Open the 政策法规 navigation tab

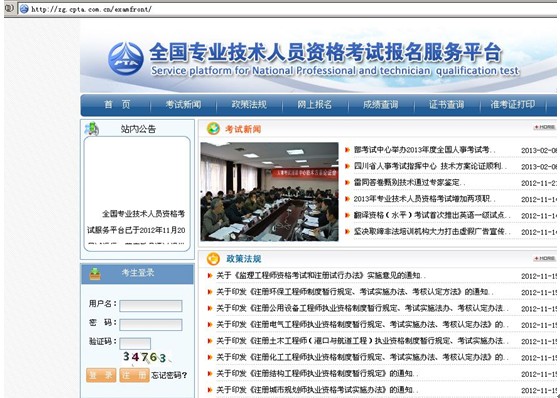tap(249, 105)
